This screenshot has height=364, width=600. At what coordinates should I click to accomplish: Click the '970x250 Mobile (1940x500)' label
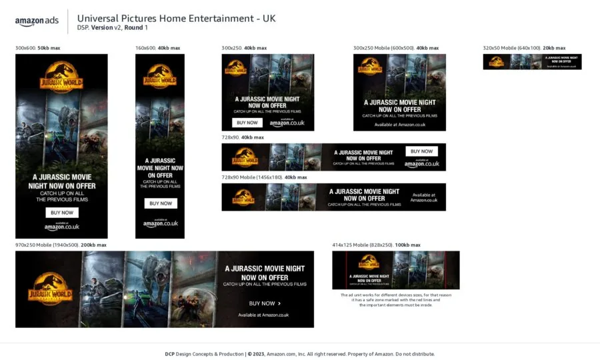pos(47,245)
